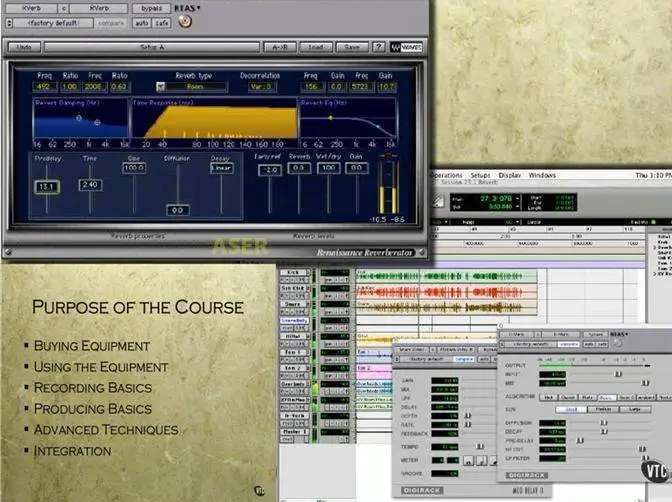The height and width of the screenshot is (502, 672).
Task: Click the Waves logo in Renaissance Reverberator
Action: click(x=406, y=47)
